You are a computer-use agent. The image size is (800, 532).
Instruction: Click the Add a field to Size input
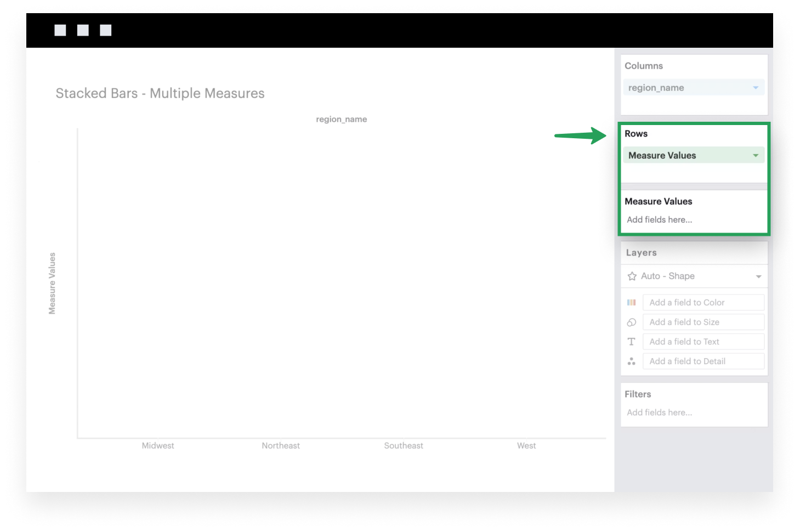(703, 322)
